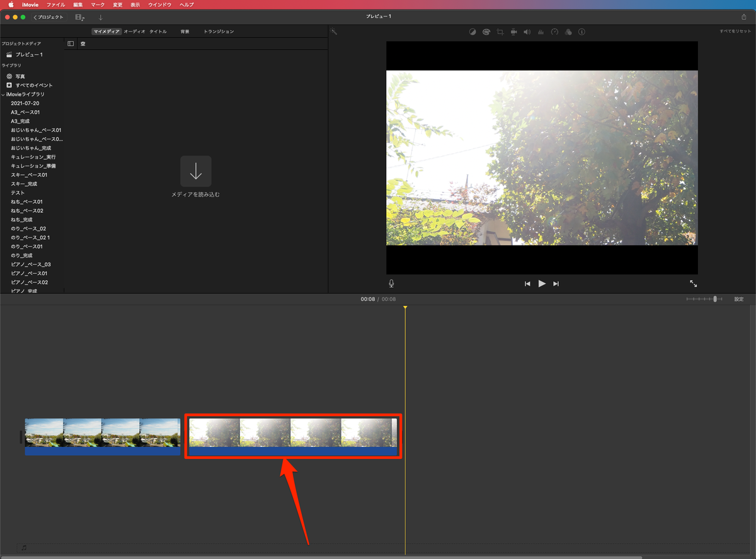Open the stabilization camera tool
The image size is (756, 559).
(513, 31)
